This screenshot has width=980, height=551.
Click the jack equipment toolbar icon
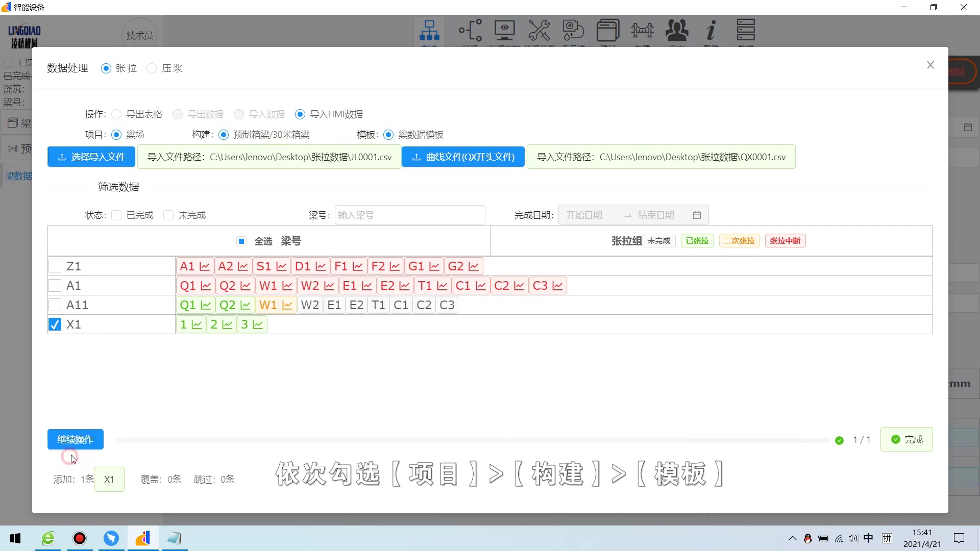(x=573, y=31)
